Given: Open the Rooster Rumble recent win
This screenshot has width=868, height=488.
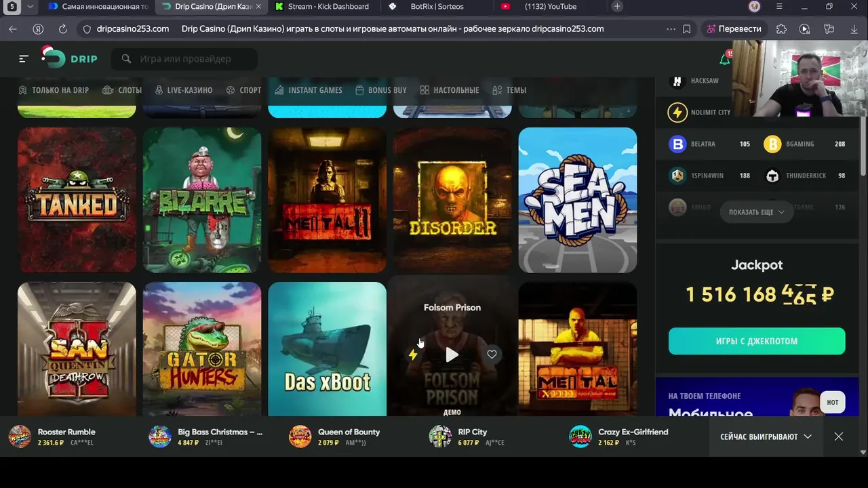Looking at the screenshot, I should [x=53, y=436].
